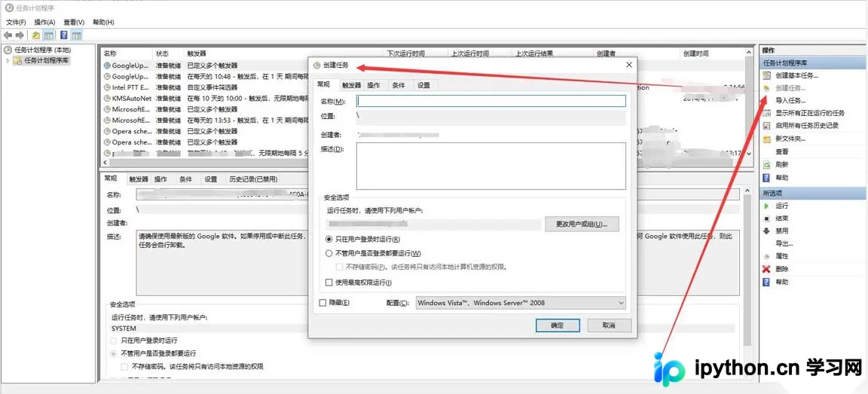The width and height of the screenshot is (868, 394).
Task: Toggle the action pane toolbar icon
Action: click(76, 35)
